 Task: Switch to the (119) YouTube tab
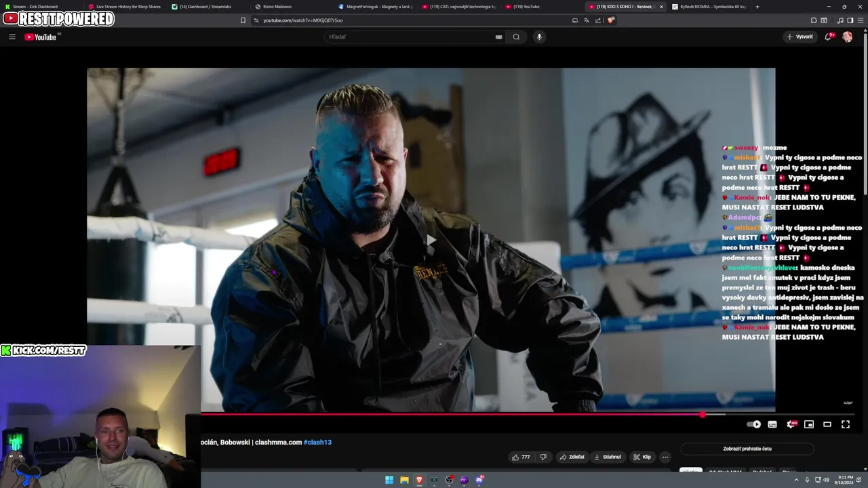(542, 6)
